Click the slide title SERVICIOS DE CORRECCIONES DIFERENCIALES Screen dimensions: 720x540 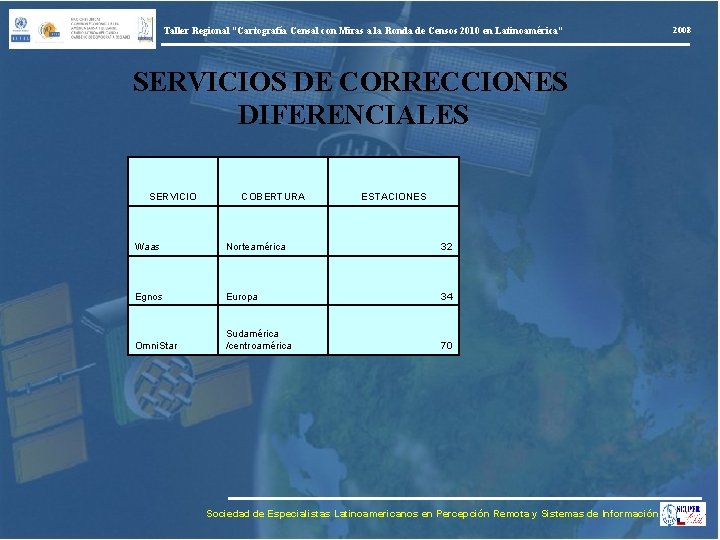pos(350,98)
